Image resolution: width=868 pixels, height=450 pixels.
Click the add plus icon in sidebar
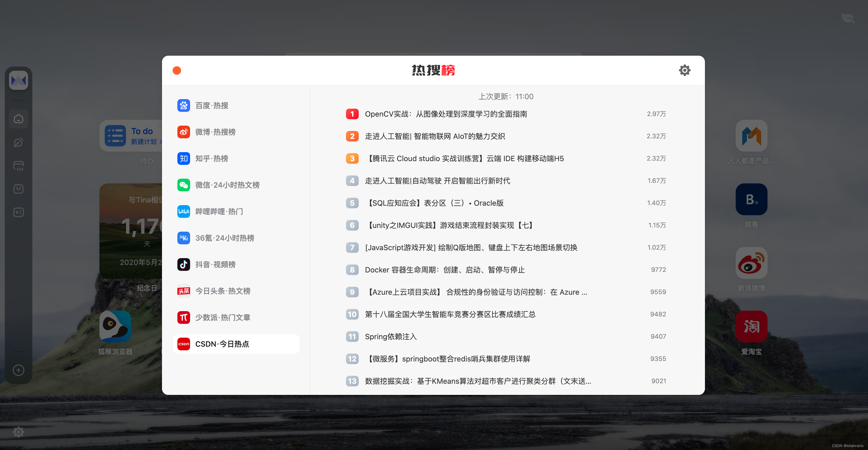[19, 370]
